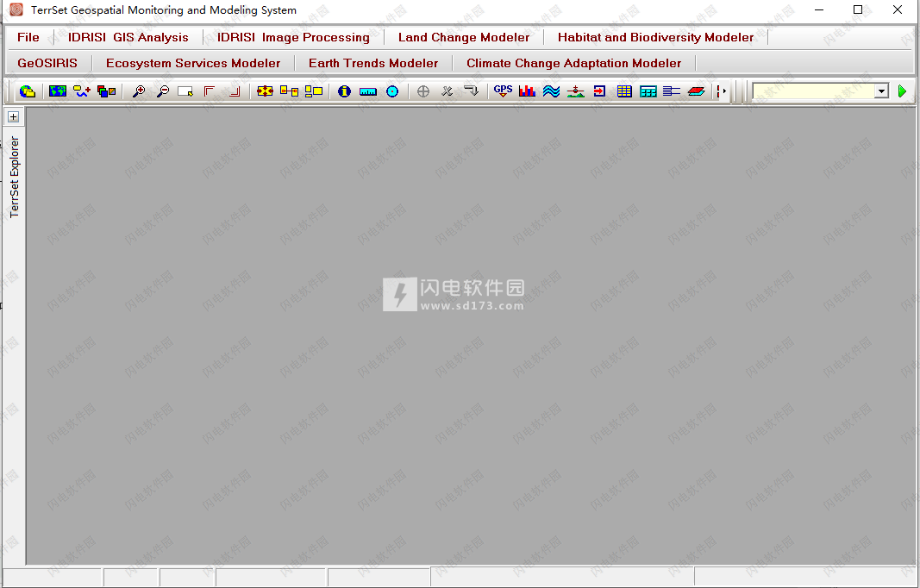This screenshot has height=588, width=920.
Task: Click the grey bent arrow icon
Action: [471, 91]
